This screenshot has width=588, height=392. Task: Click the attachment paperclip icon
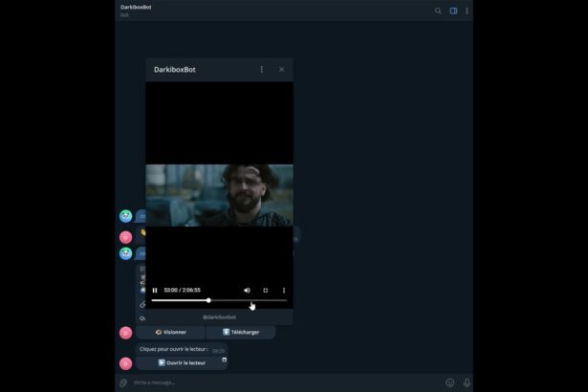click(x=123, y=383)
